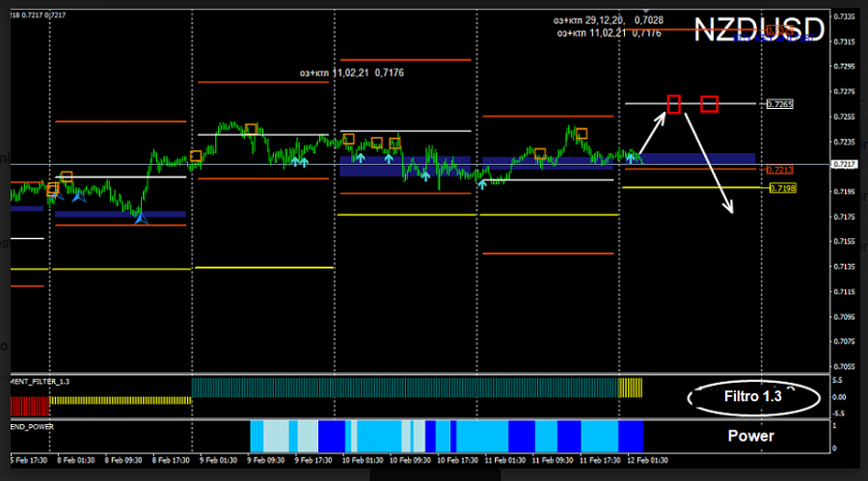868x481 pixels.
Task: Click the white 0.7265 price level label
Action: pyautogui.click(x=779, y=104)
